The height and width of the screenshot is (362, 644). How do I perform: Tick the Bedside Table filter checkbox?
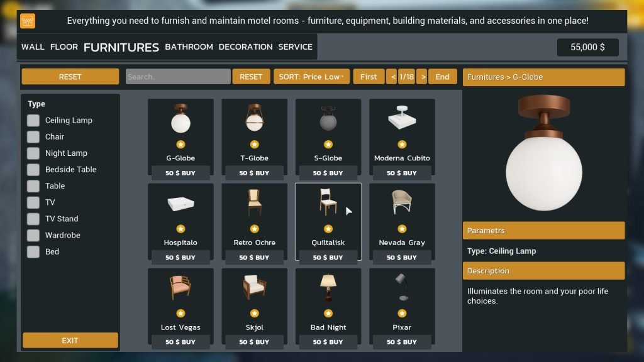33,170
